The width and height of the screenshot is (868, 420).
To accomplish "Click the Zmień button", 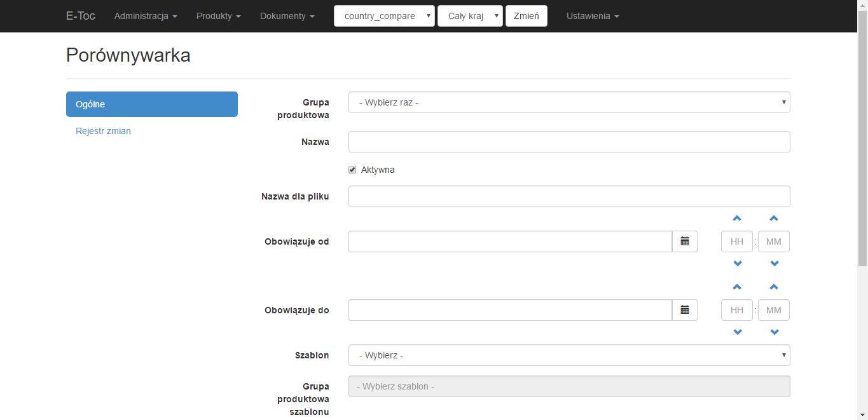I will click(x=527, y=16).
